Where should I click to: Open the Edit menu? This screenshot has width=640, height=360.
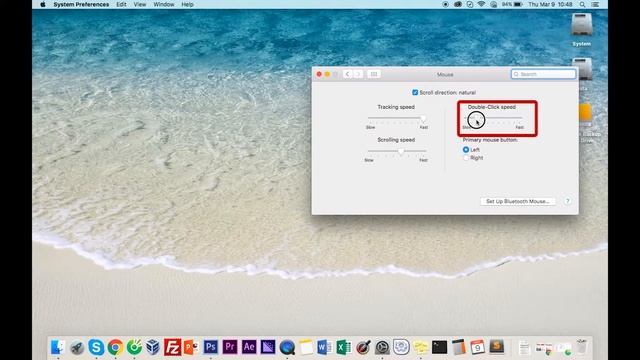click(121, 4)
